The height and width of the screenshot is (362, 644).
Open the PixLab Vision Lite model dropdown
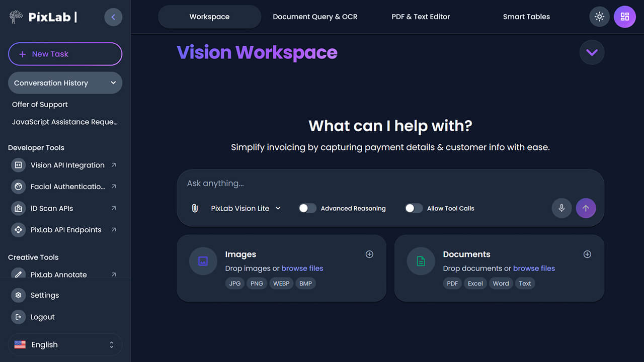(246, 208)
